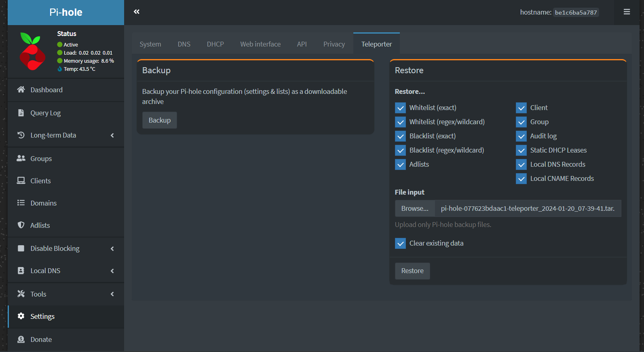Open Query Log from the sidebar
This screenshot has height=352, width=644.
coord(66,113)
